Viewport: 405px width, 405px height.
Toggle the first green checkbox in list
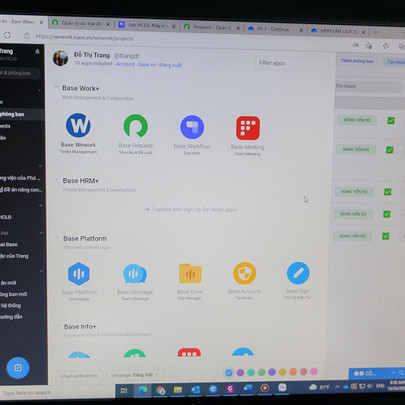click(391, 120)
